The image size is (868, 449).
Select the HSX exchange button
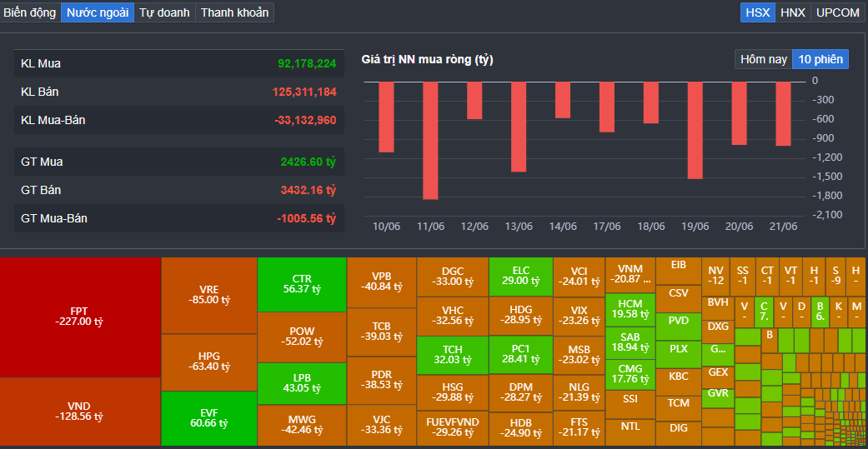tap(757, 12)
